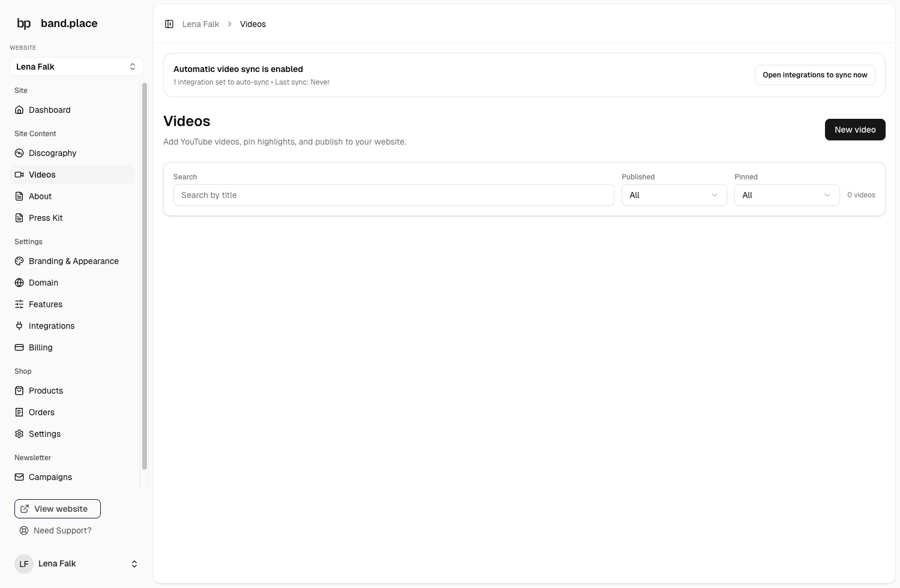Open the Pinned filter dropdown
The width and height of the screenshot is (900, 588).
coord(786,195)
